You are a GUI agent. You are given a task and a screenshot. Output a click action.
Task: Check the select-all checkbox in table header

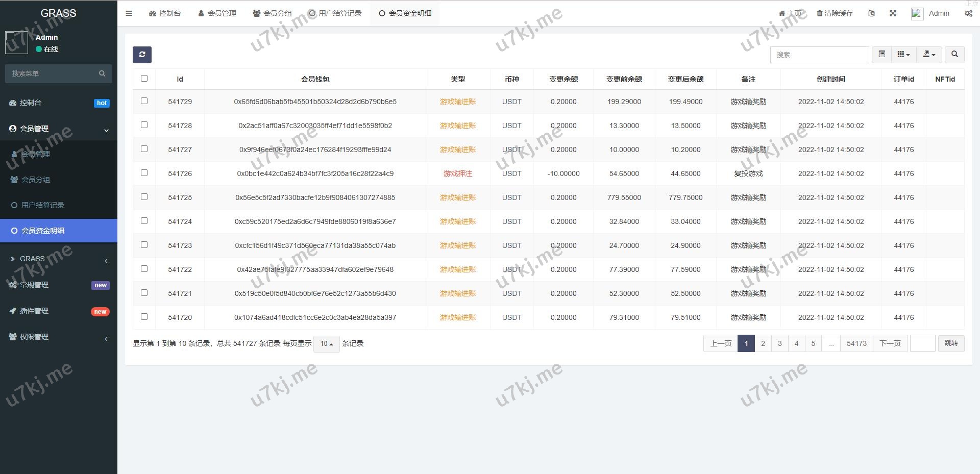click(x=144, y=79)
